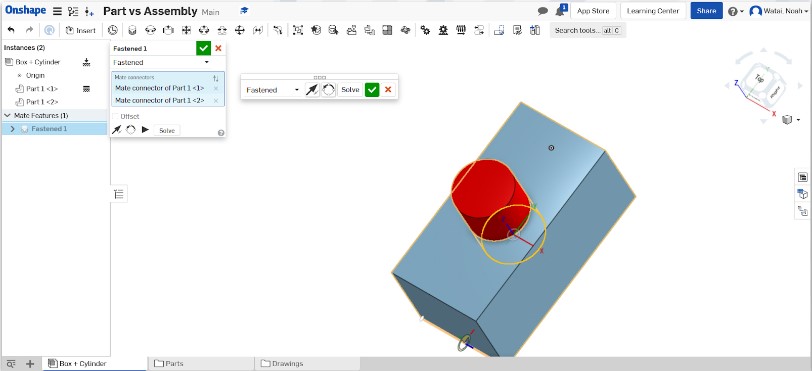Collapse the Mate Features section
The image size is (812, 371).
(7, 115)
